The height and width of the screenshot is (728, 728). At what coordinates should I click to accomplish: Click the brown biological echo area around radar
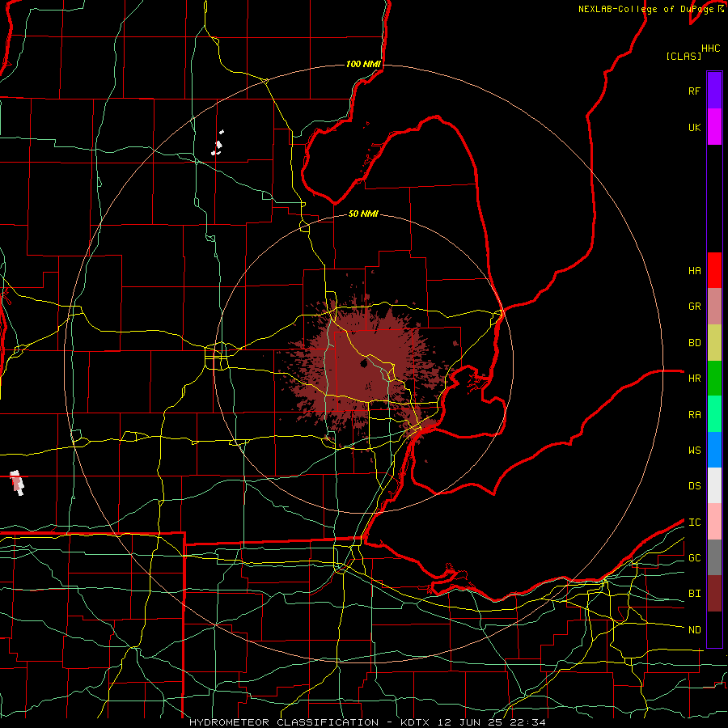point(366,366)
